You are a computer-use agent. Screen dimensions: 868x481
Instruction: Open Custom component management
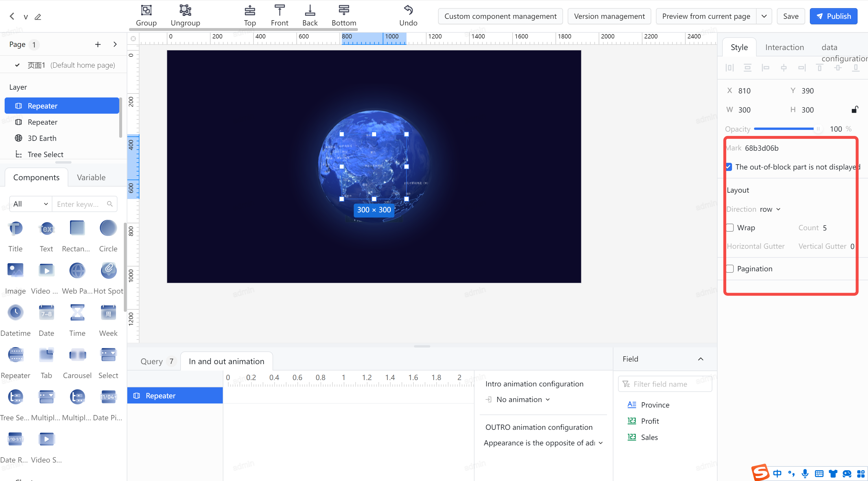pyautogui.click(x=500, y=16)
